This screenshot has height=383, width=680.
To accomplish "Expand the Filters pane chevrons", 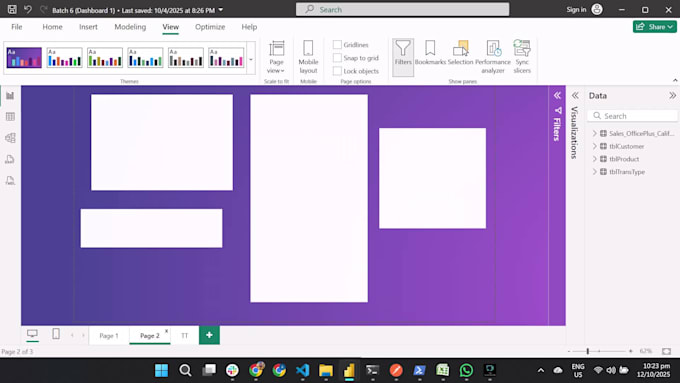I will [557, 95].
